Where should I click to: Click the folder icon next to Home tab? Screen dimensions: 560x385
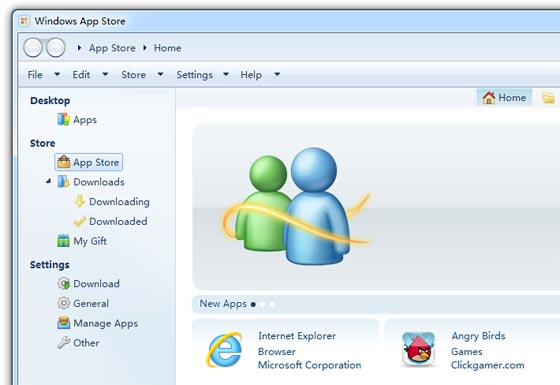pyautogui.click(x=548, y=98)
